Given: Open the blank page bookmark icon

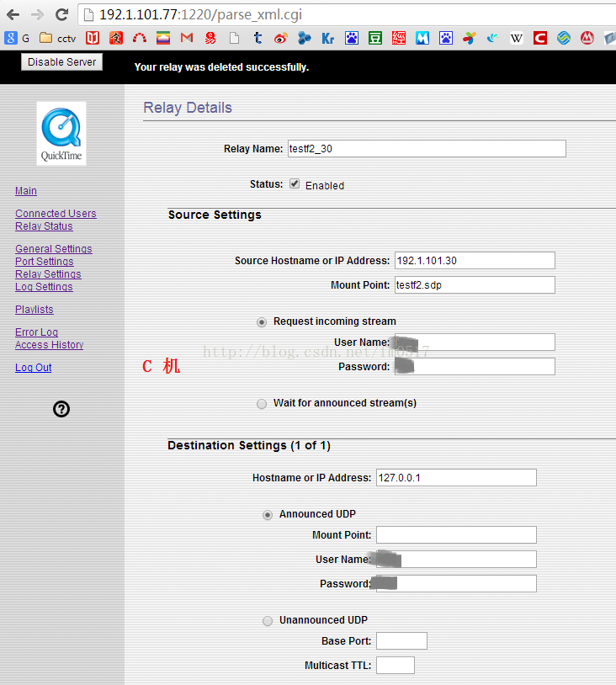Looking at the screenshot, I should coord(234,39).
